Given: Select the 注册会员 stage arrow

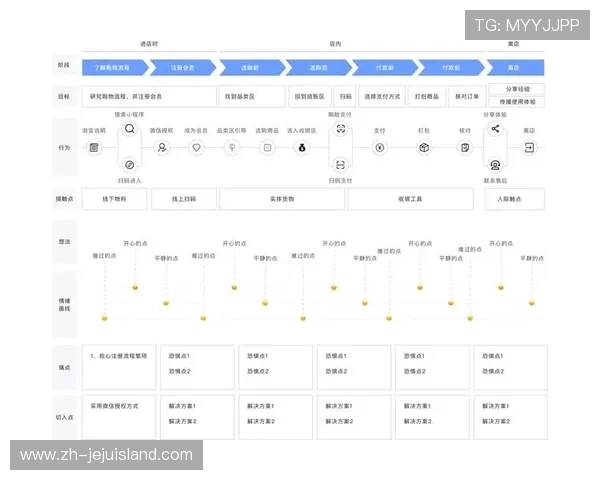Looking at the screenshot, I should (x=183, y=68).
